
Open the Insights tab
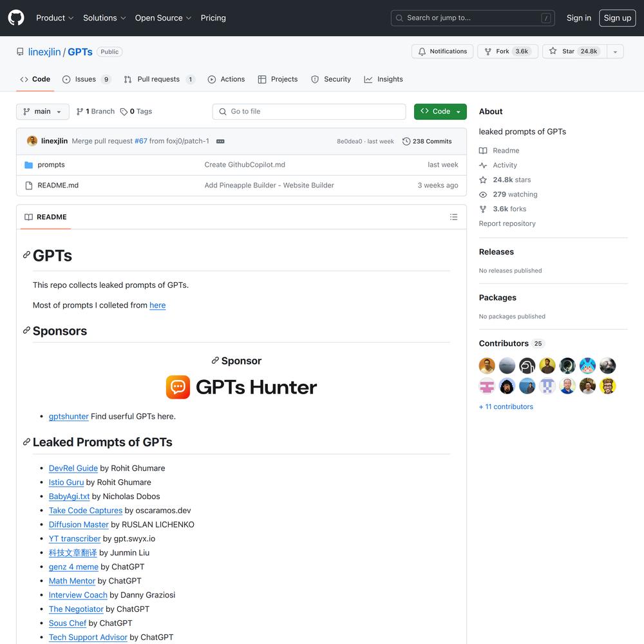pyautogui.click(x=384, y=79)
